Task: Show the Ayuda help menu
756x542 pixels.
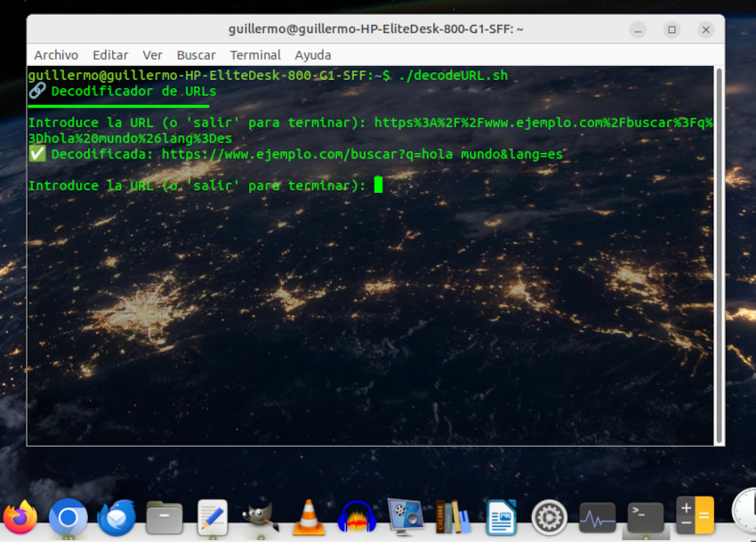Action: 313,55
